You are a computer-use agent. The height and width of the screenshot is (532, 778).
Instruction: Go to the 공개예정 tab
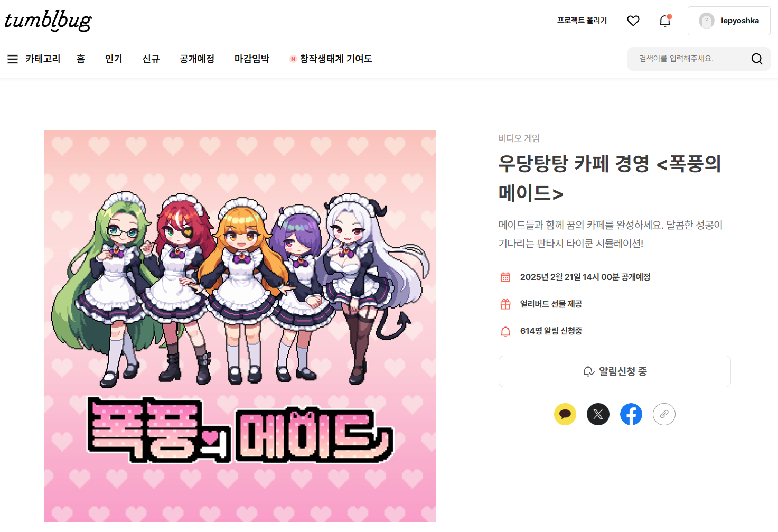point(197,59)
